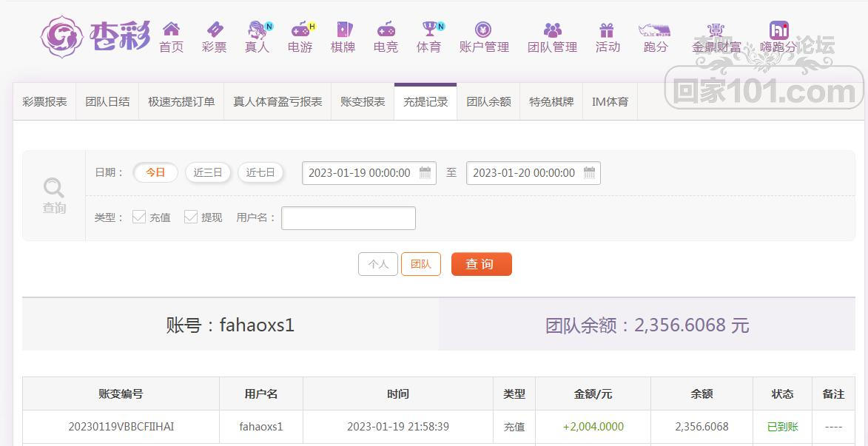Open the 彩票 lottery ticket icon

(x=215, y=30)
